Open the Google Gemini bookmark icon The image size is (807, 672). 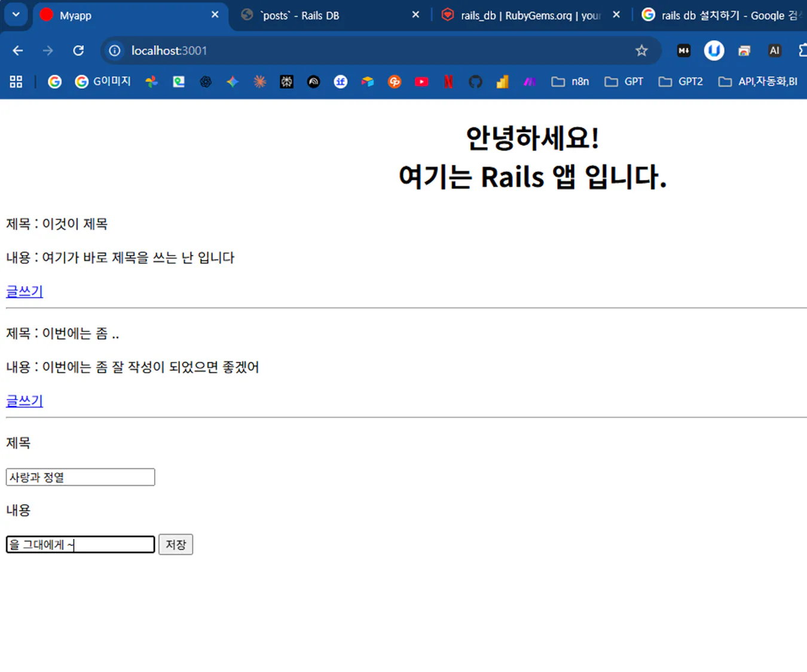[233, 82]
